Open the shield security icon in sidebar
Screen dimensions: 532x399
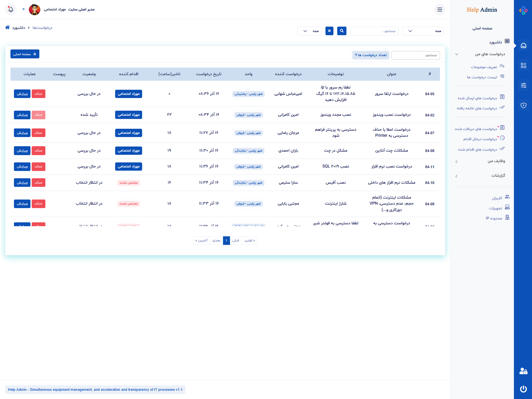pyautogui.click(x=523, y=105)
